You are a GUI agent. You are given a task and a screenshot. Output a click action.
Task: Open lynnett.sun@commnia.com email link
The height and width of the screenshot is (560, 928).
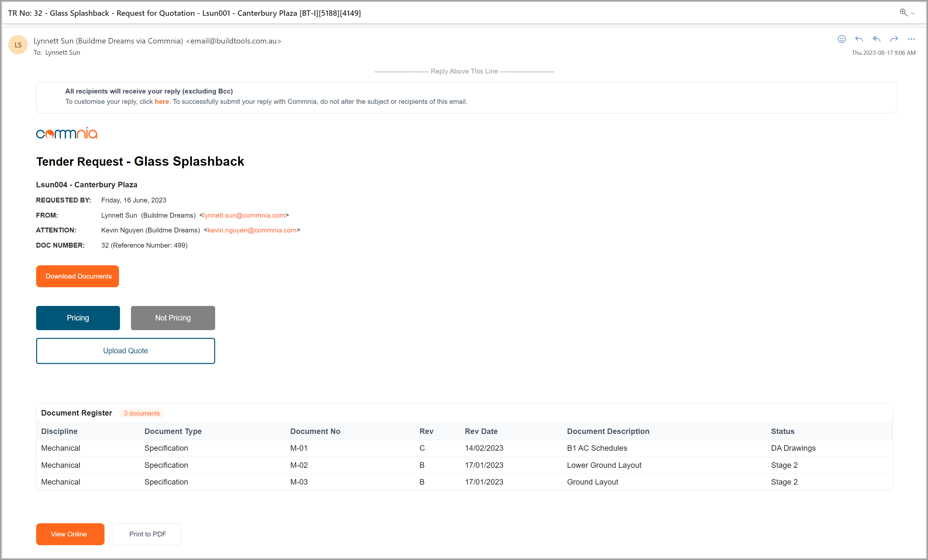click(x=244, y=215)
